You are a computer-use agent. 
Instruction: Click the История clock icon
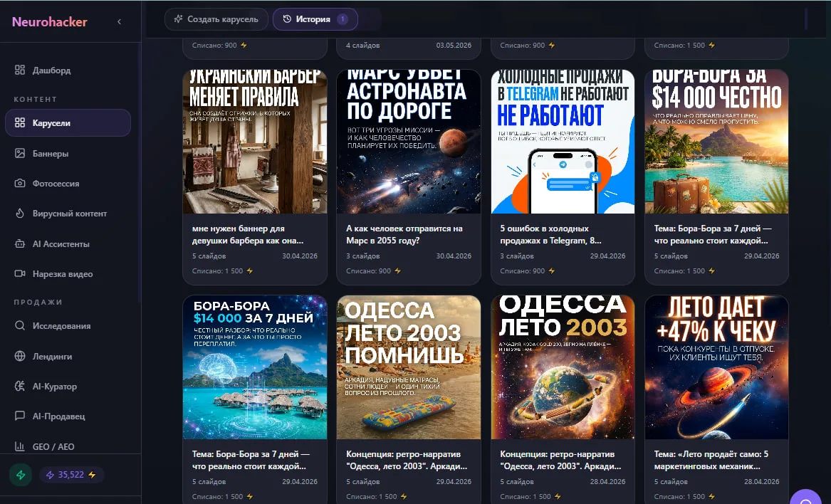[287, 19]
